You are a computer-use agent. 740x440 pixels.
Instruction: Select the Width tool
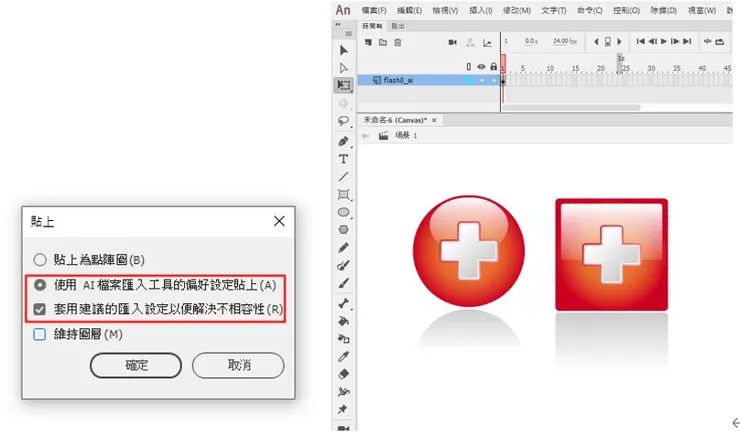tap(344, 391)
